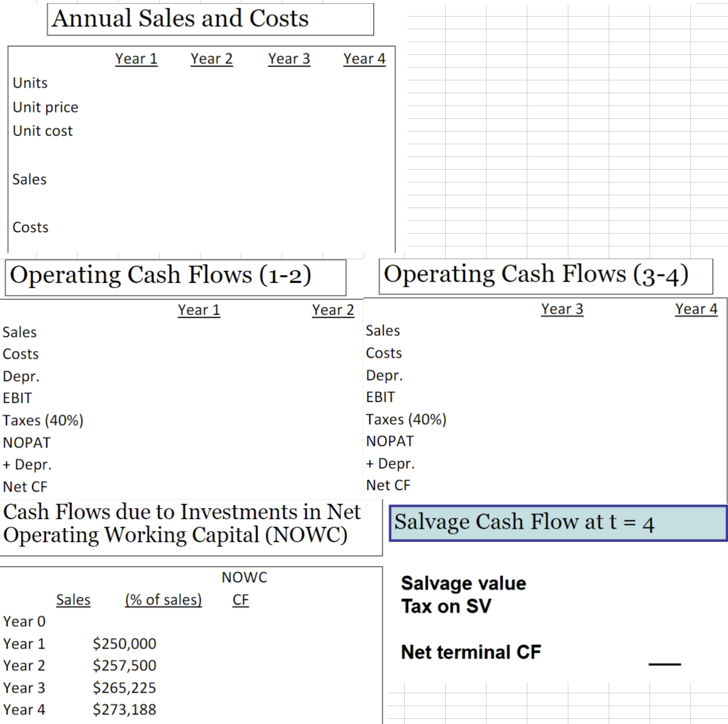Click the Net terminal CF label

[x=471, y=652]
